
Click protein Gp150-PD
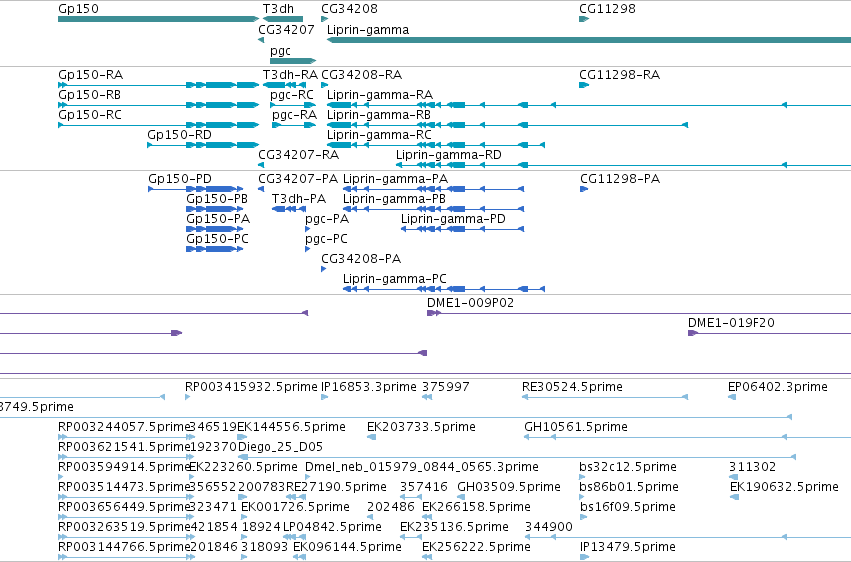195,189
